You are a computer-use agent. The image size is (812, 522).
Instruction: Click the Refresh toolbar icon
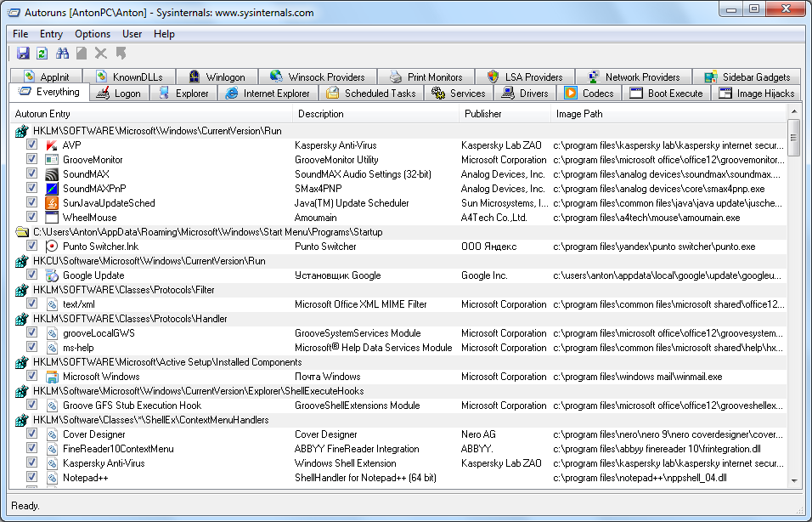42,53
